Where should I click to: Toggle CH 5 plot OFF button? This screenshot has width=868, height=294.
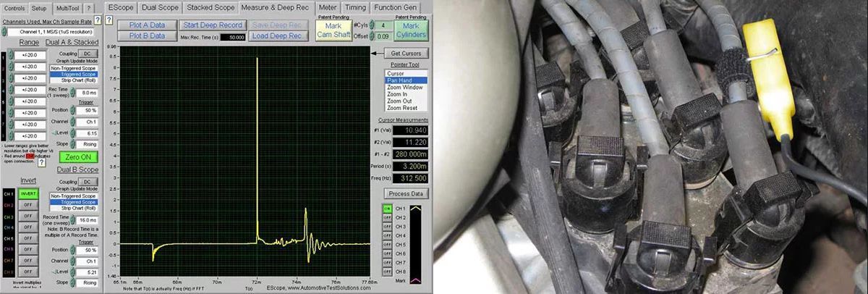[x=387, y=245]
